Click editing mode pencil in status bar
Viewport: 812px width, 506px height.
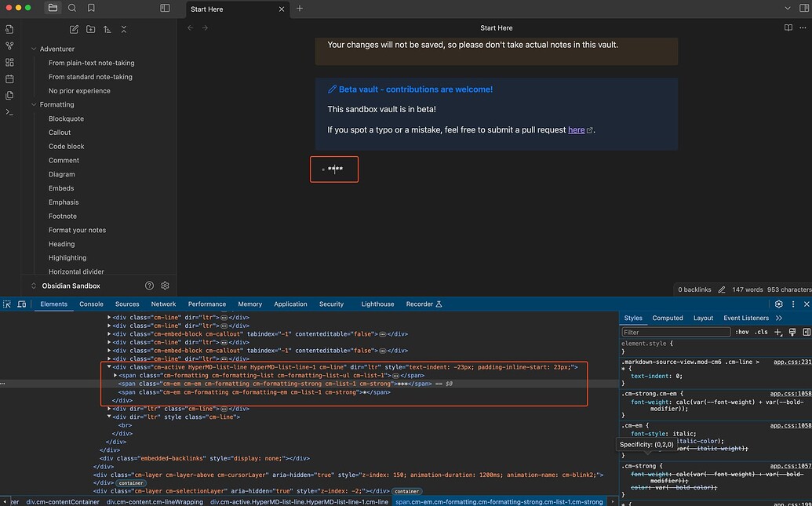[x=722, y=289]
